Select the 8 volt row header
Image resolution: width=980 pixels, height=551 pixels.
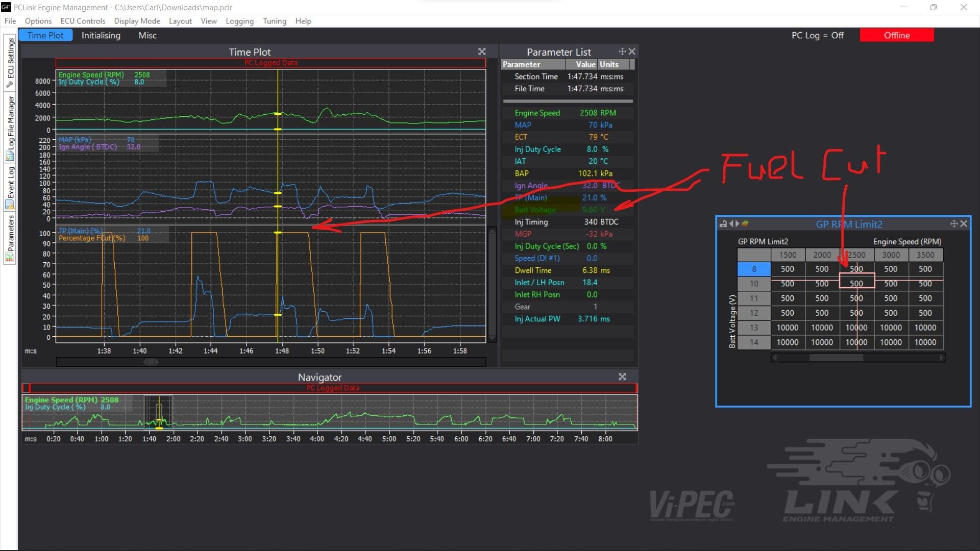[x=754, y=269]
